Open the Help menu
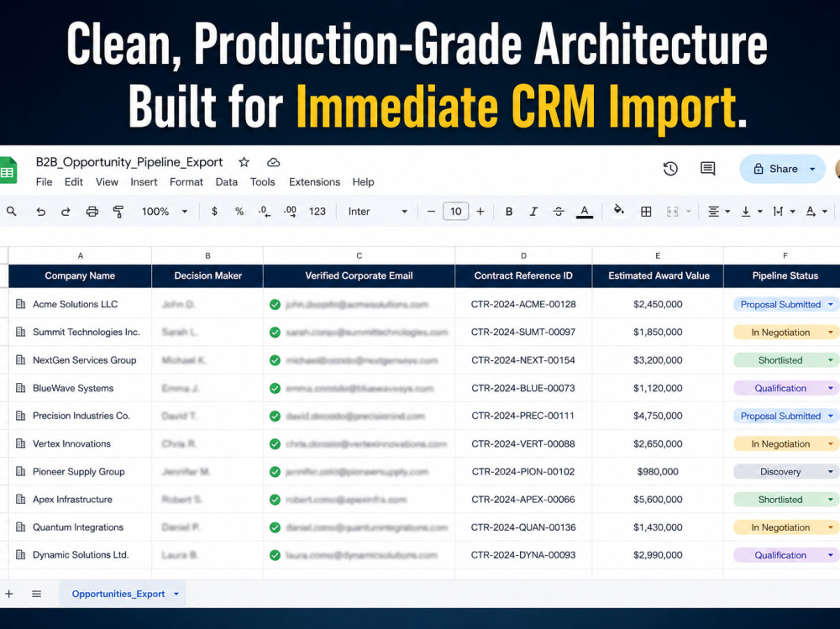Image resolution: width=840 pixels, height=629 pixels. coord(363,182)
